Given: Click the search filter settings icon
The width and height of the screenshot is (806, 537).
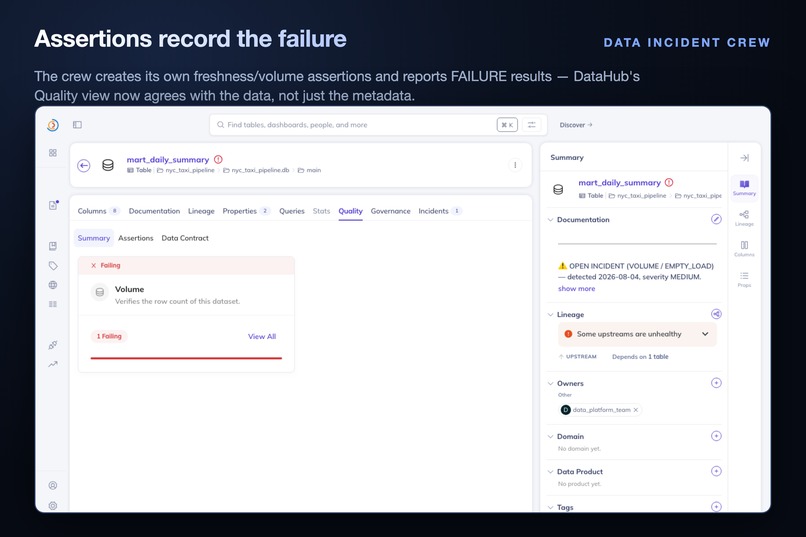Looking at the screenshot, I should pos(532,125).
